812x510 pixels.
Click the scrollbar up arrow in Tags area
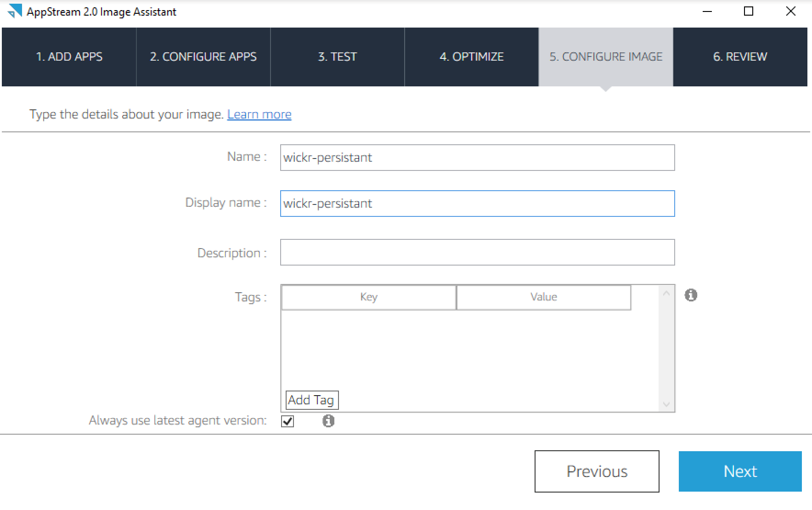(665, 293)
